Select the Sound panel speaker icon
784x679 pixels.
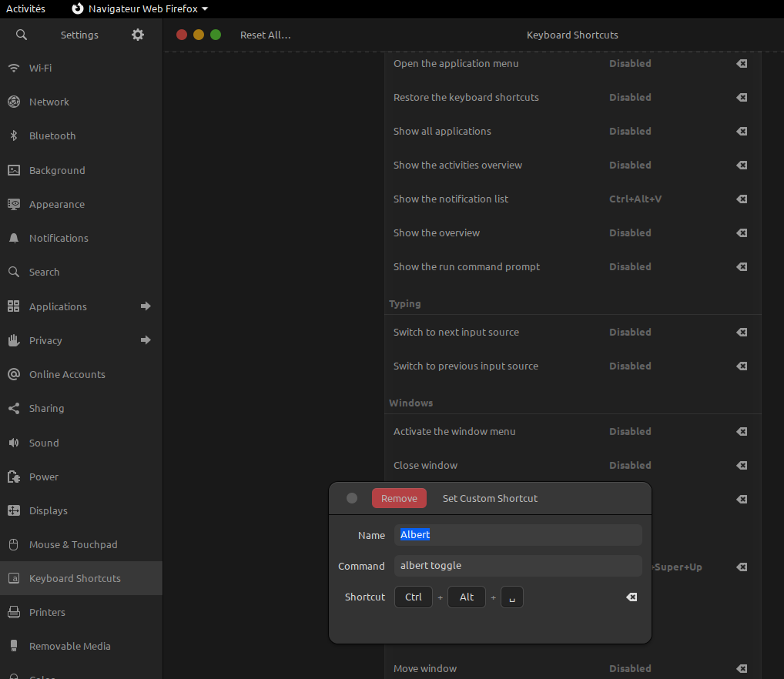[x=13, y=443]
